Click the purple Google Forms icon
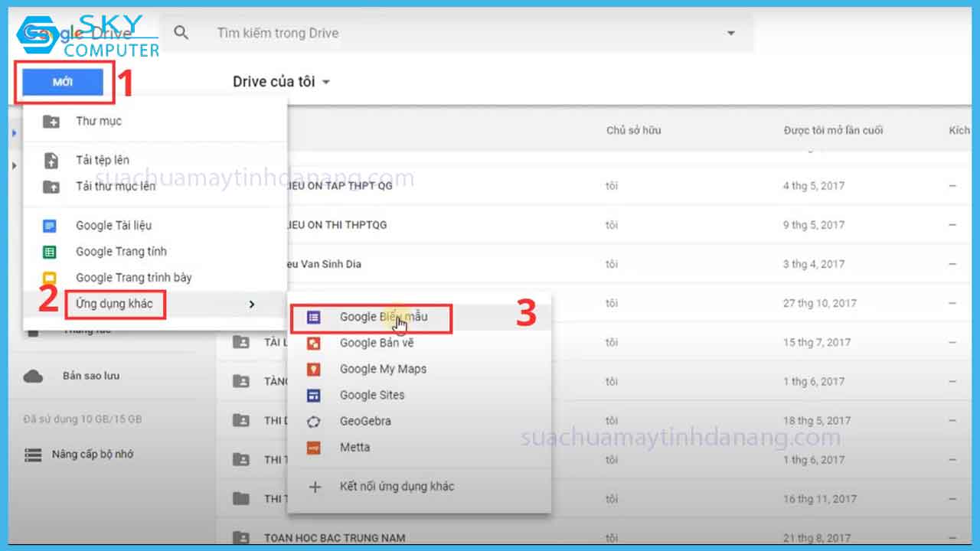 [x=313, y=317]
